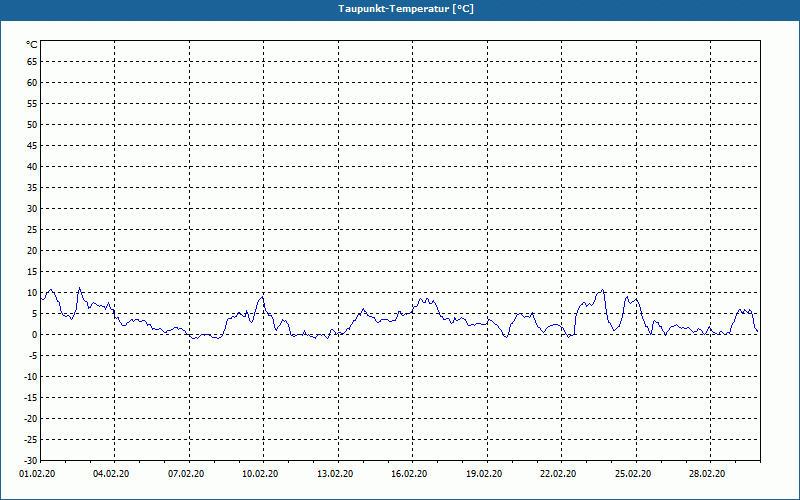
Task: Click the 15 y-axis label
Action: click(x=32, y=272)
